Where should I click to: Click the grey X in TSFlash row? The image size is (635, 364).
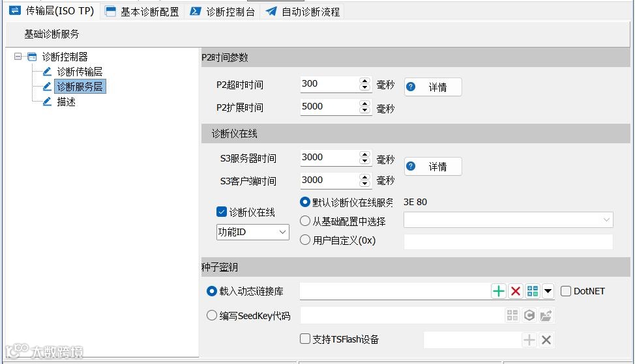[546, 340]
